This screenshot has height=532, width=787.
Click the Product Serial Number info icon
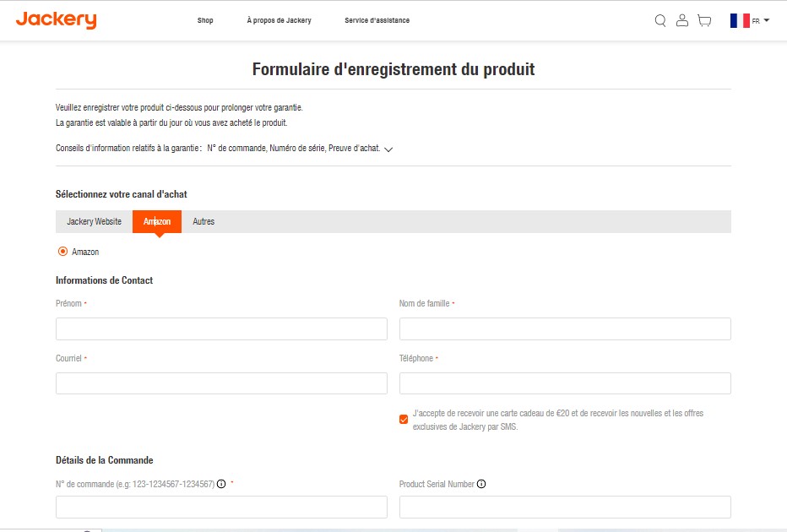click(481, 484)
